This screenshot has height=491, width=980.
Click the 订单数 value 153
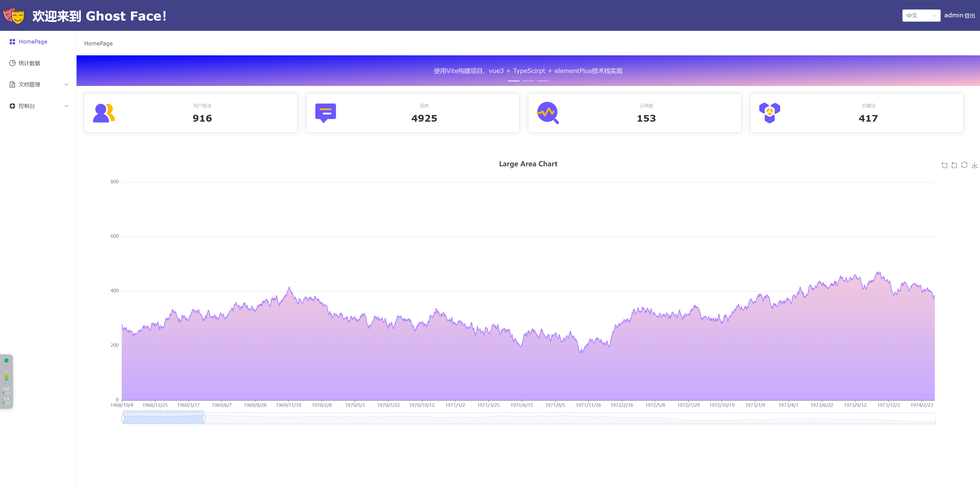(x=646, y=118)
